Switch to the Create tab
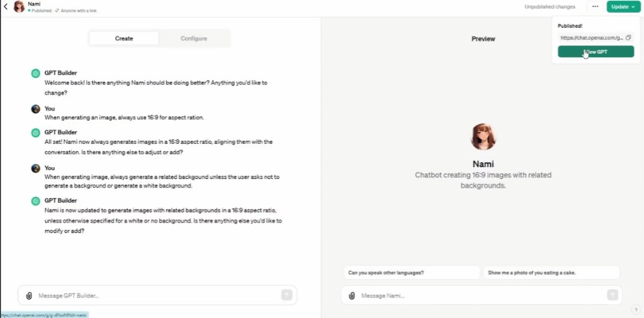This screenshot has height=318, width=644. click(123, 38)
